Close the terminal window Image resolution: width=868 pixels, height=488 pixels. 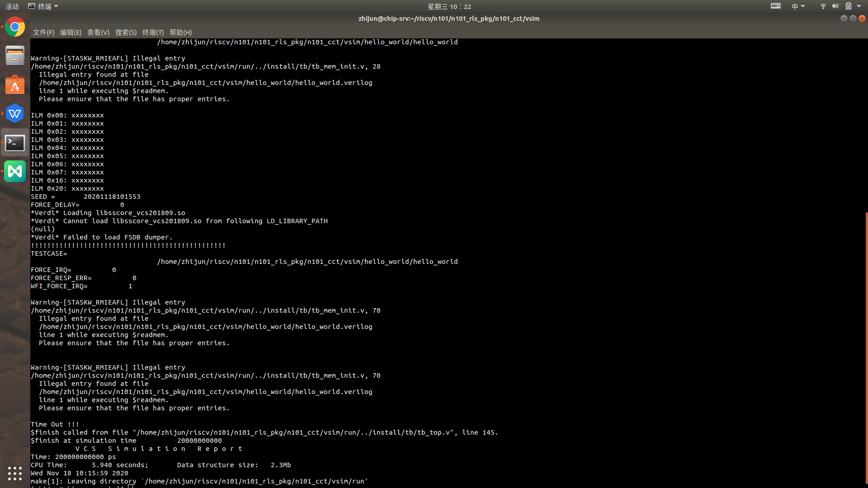pos(862,19)
